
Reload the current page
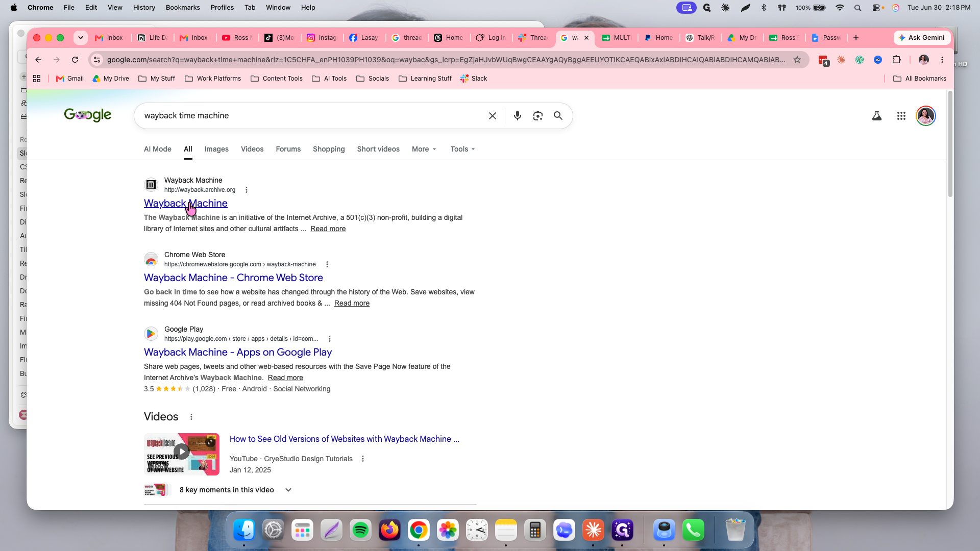pyautogui.click(x=75, y=60)
